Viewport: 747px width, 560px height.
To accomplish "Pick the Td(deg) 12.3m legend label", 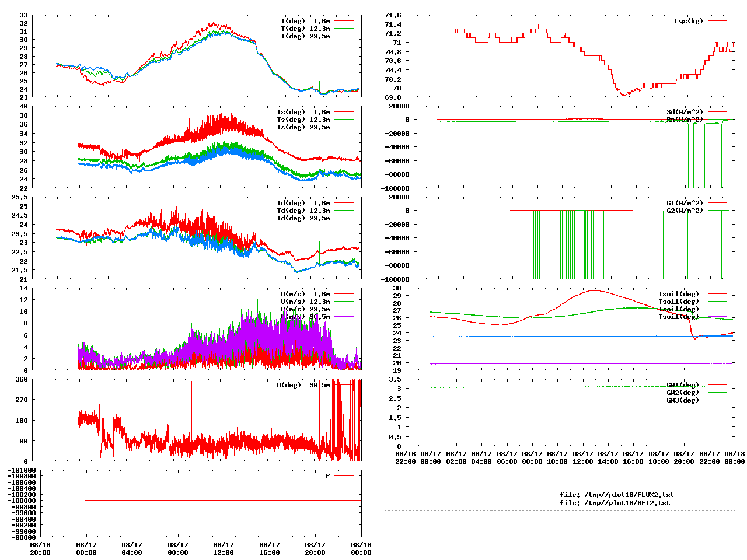I will [x=303, y=211].
